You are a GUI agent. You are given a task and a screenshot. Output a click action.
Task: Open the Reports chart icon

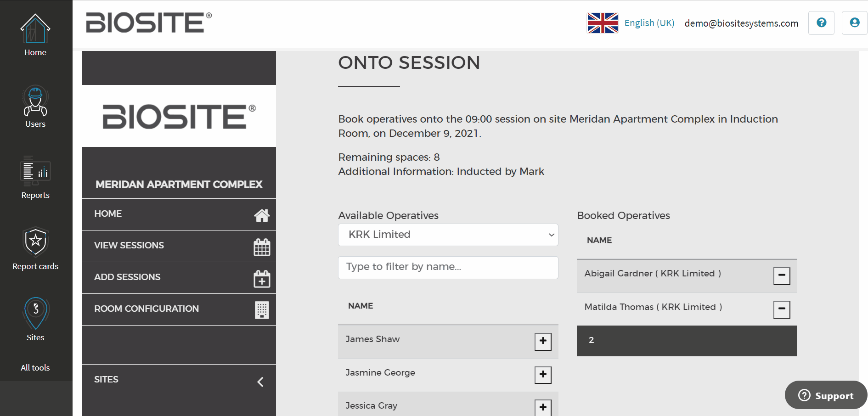35,172
